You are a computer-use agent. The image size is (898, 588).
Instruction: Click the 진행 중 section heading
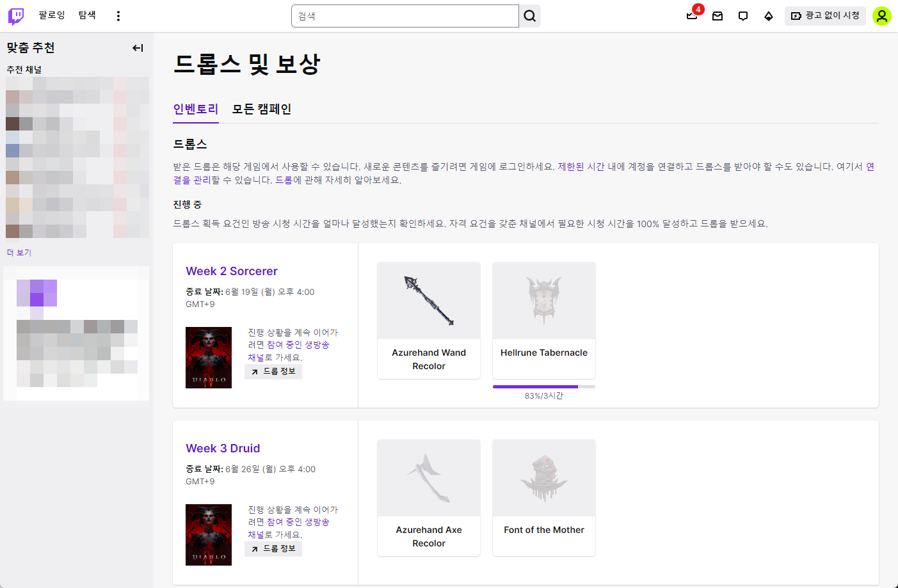pyautogui.click(x=188, y=205)
